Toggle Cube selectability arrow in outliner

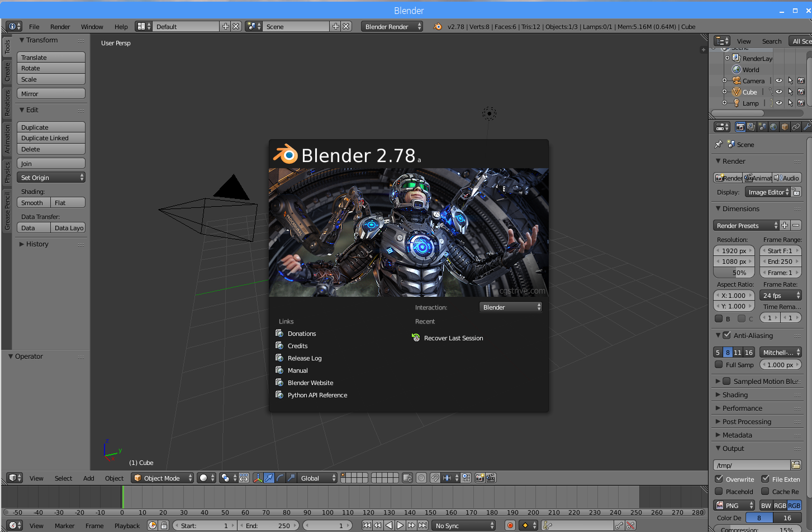[x=790, y=92]
